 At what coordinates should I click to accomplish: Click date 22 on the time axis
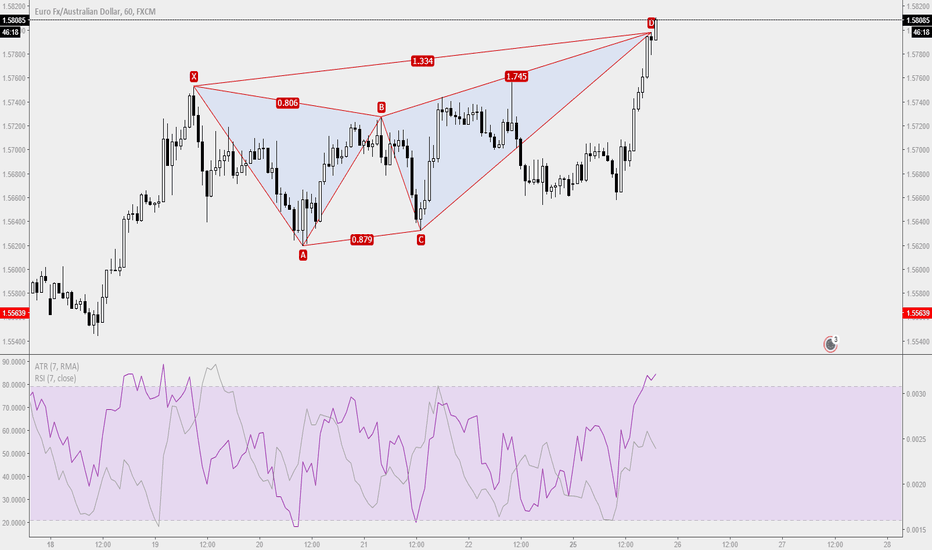click(x=469, y=543)
